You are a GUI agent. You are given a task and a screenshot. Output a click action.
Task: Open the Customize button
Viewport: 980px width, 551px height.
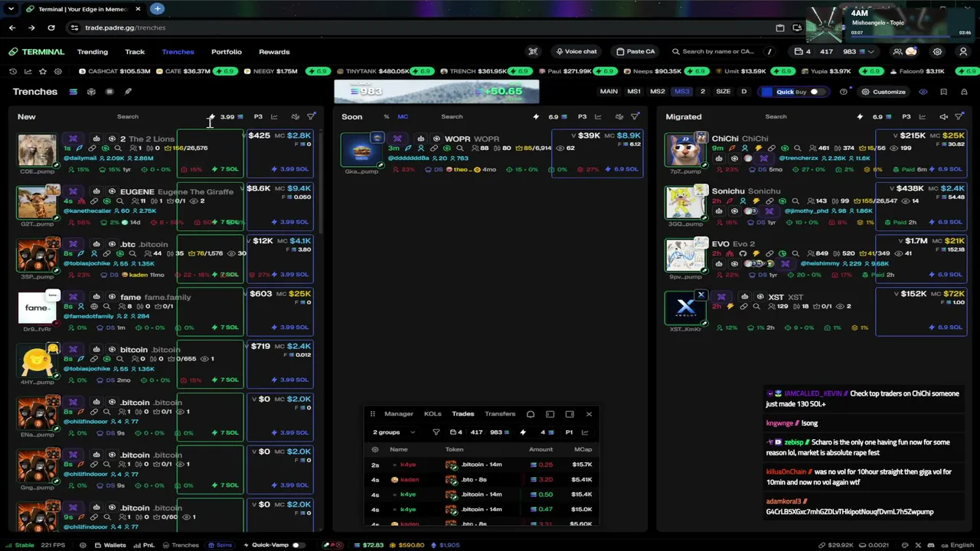click(884, 92)
